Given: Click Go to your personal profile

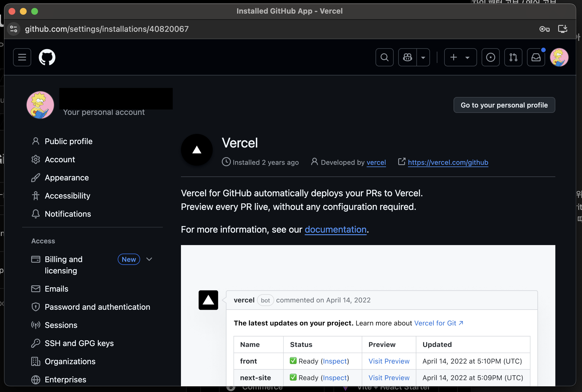Looking at the screenshot, I should click(x=504, y=105).
